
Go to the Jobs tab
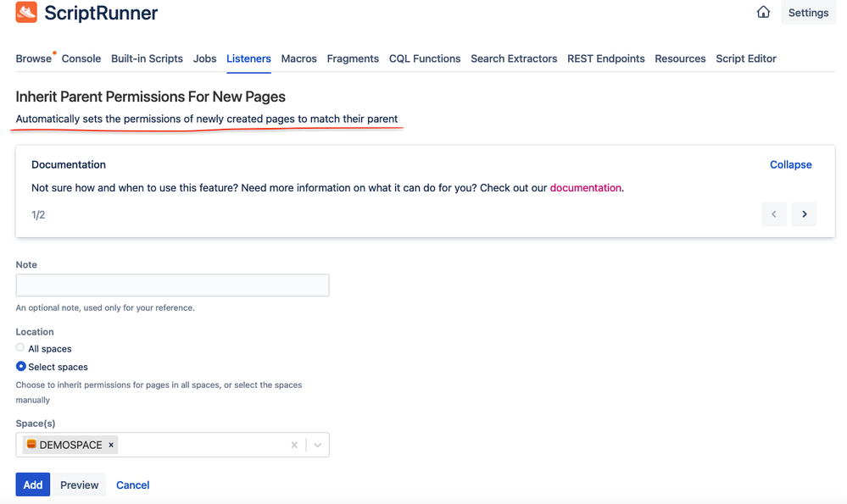[204, 58]
